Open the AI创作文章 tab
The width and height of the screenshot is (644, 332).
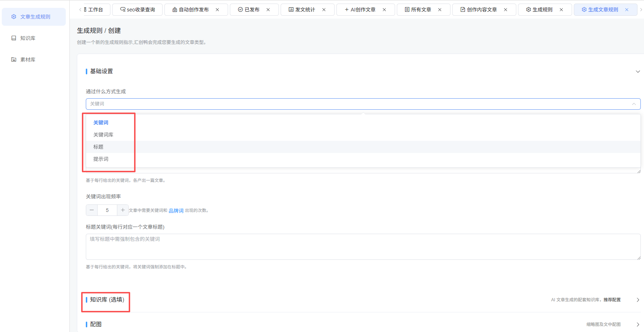click(x=360, y=10)
